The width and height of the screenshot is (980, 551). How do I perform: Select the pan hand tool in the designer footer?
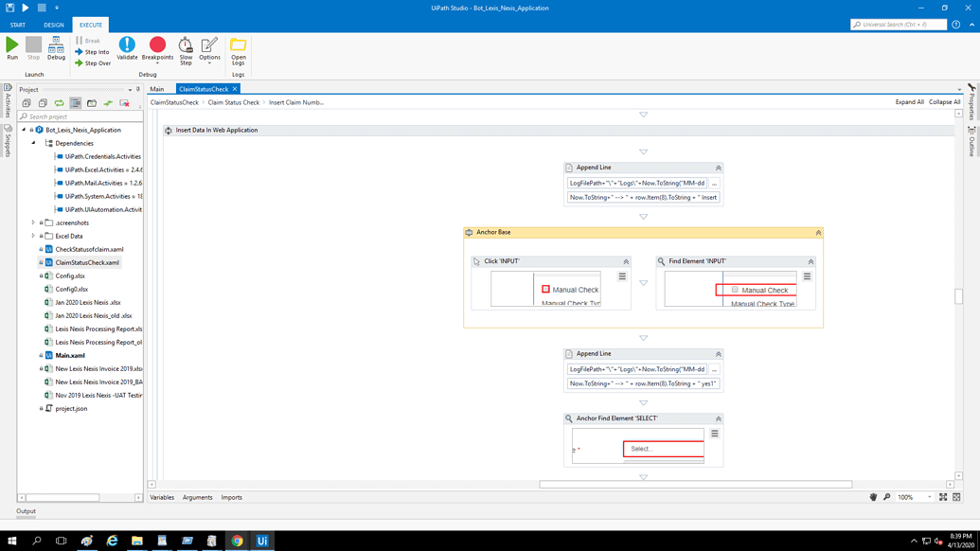point(873,497)
